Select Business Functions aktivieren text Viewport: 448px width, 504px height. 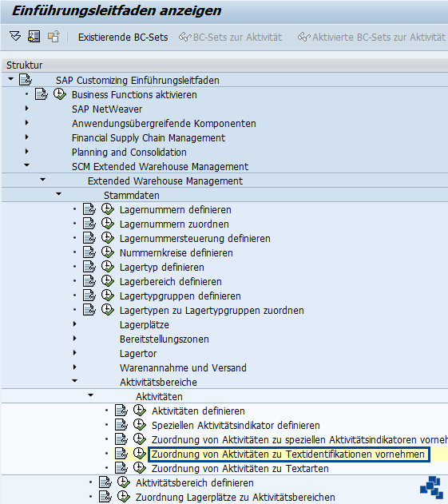(134, 95)
